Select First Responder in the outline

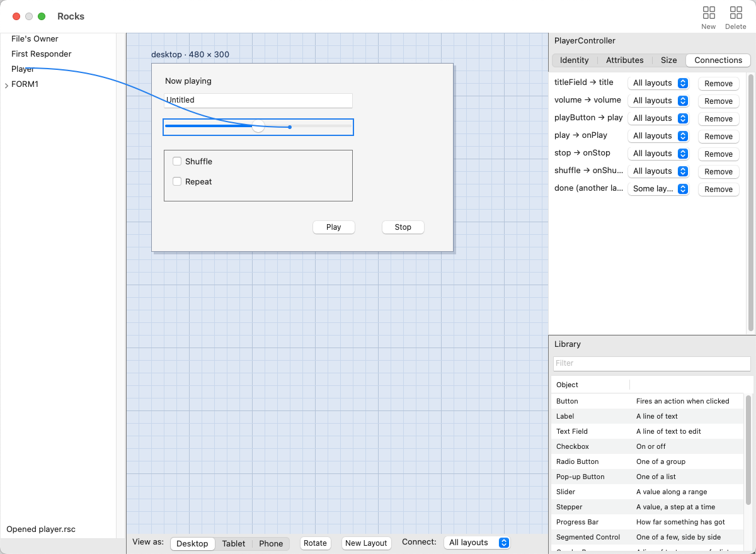click(x=42, y=54)
